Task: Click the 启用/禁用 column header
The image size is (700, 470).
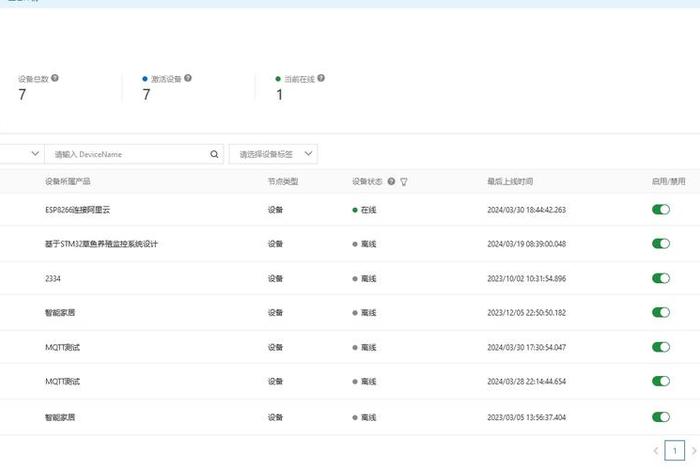Action: 668,181
